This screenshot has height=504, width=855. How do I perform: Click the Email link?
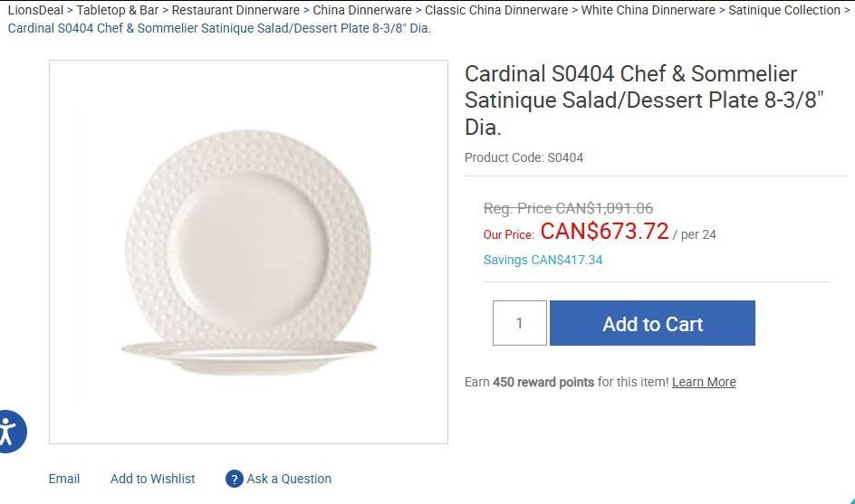(64, 479)
